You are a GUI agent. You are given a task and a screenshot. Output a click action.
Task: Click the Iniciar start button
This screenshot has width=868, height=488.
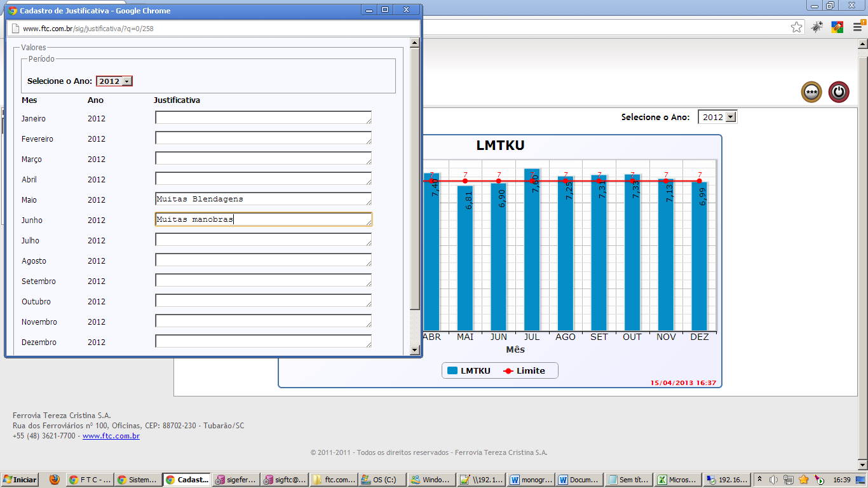click(x=20, y=480)
